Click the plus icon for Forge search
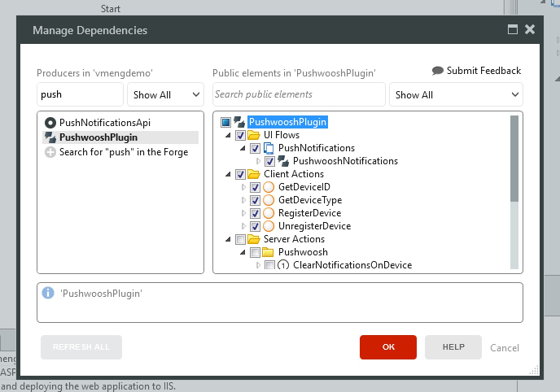Viewport: 560px width, 392px height. pos(50,152)
